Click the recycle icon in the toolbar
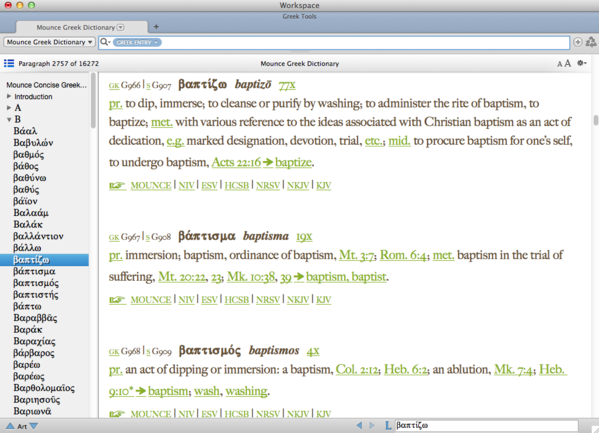Screen dimensions: 599x433 [x=592, y=42]
